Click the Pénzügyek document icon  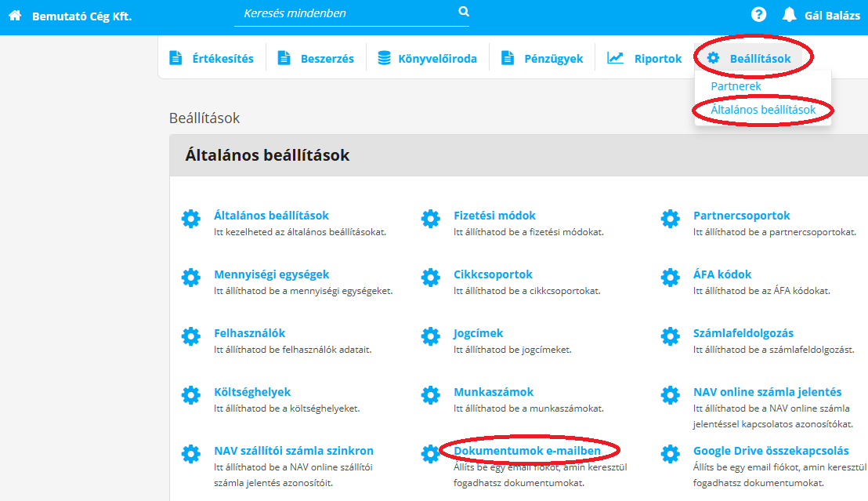coord(508,58)
